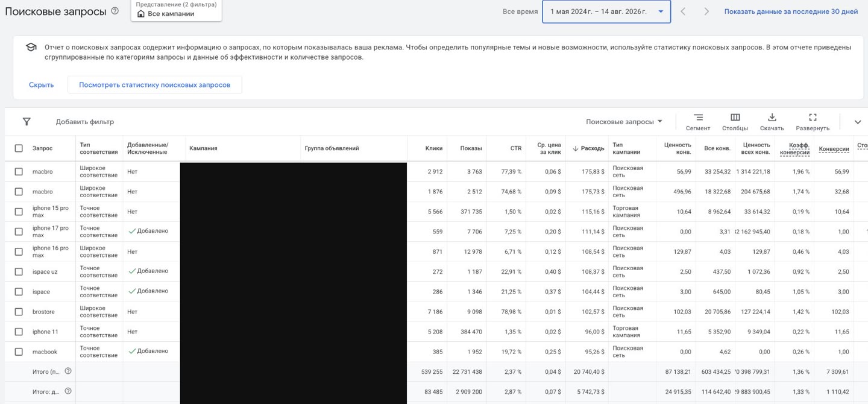Sort by Ср. цена за клик header

coord(549,148)
